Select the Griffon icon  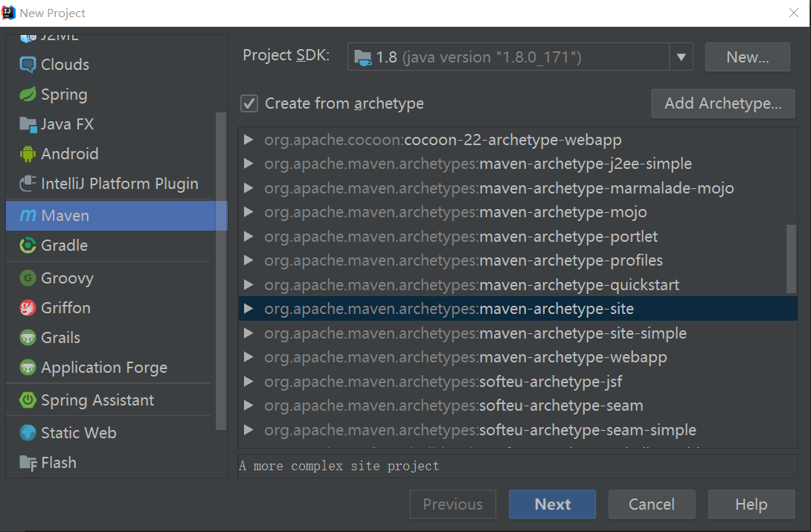coord(28,308)
